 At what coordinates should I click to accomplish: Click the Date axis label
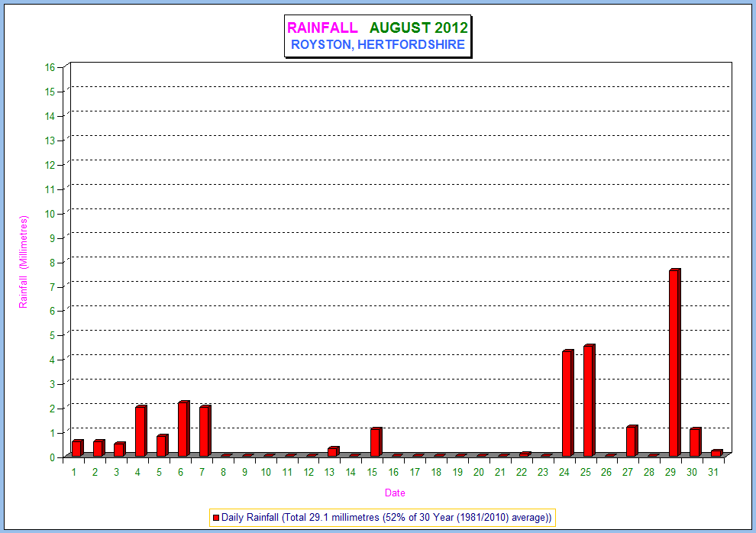(x=395, y=493)
